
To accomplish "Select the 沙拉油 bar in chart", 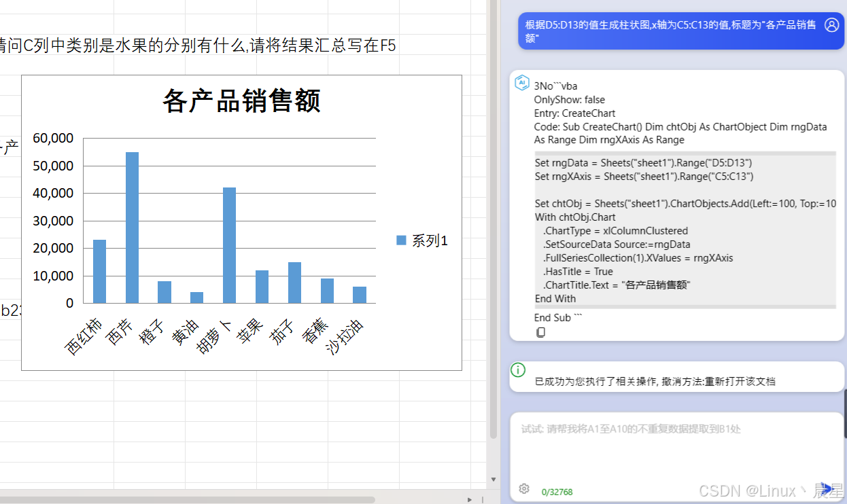I will pyautogui.click(x=360, y=295).
